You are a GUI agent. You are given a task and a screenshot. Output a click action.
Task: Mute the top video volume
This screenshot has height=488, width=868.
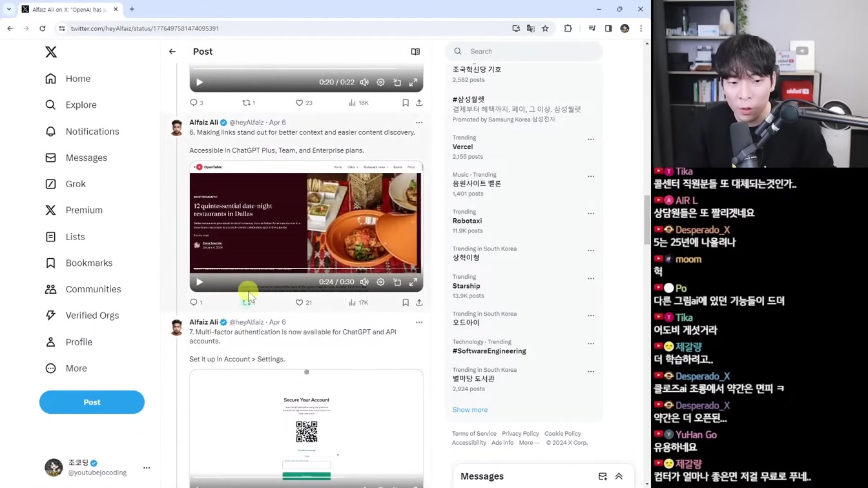364,83
